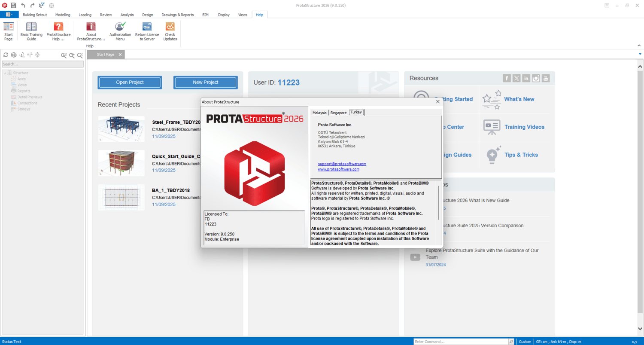Click the Save icon in the quick access toolbar
Screen dimensions: 644x345
14,6
